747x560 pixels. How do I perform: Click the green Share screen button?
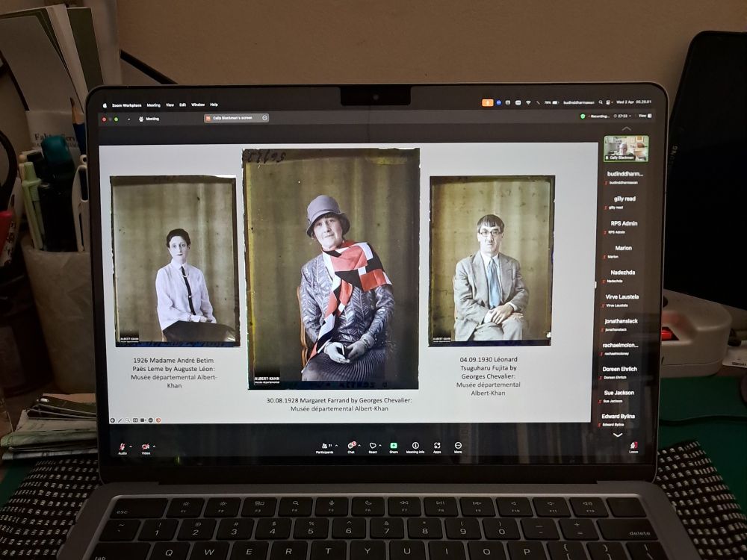coord(394,447)
